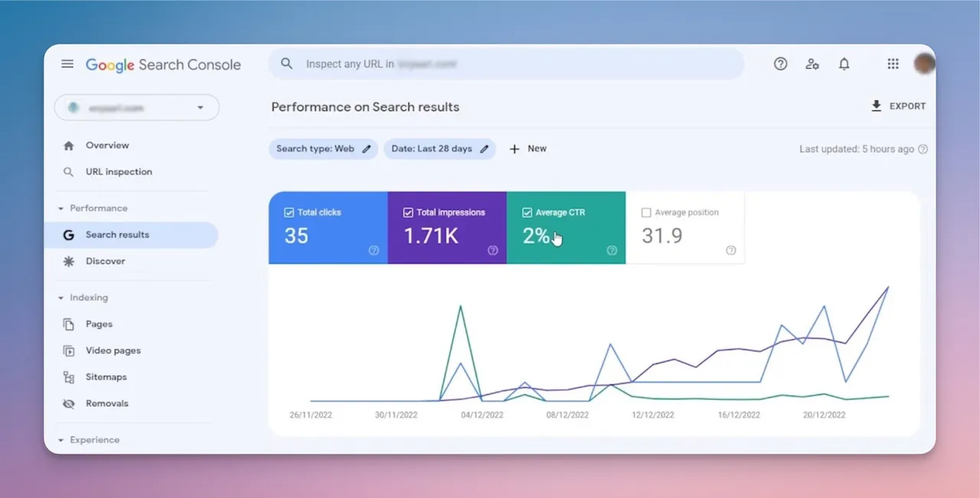Viewport: 980px width, 498px height.
Task: Select the purple Total impressions card
Action: pos(447,228)
